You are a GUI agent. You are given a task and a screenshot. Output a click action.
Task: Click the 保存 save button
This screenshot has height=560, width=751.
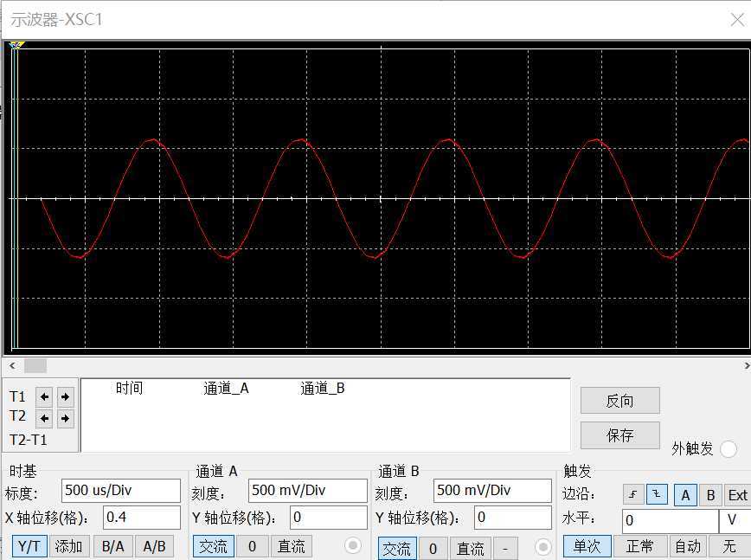620,435
